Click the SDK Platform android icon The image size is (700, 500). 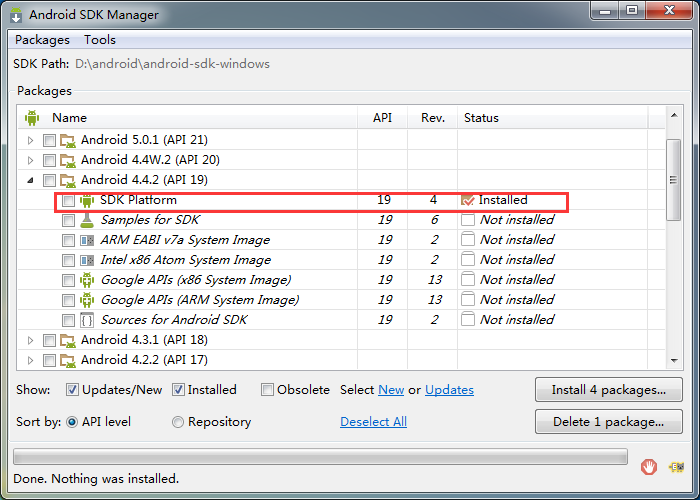point(87,200)
